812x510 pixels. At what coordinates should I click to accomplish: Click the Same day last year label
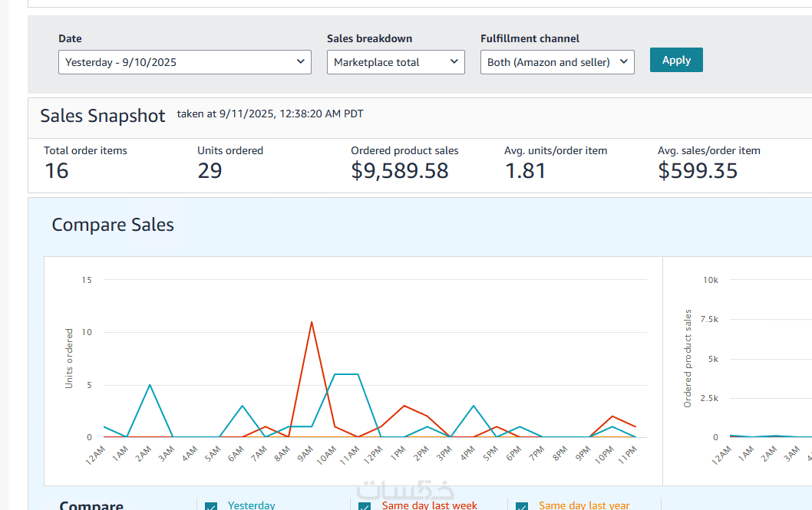(x=583, y=505)
